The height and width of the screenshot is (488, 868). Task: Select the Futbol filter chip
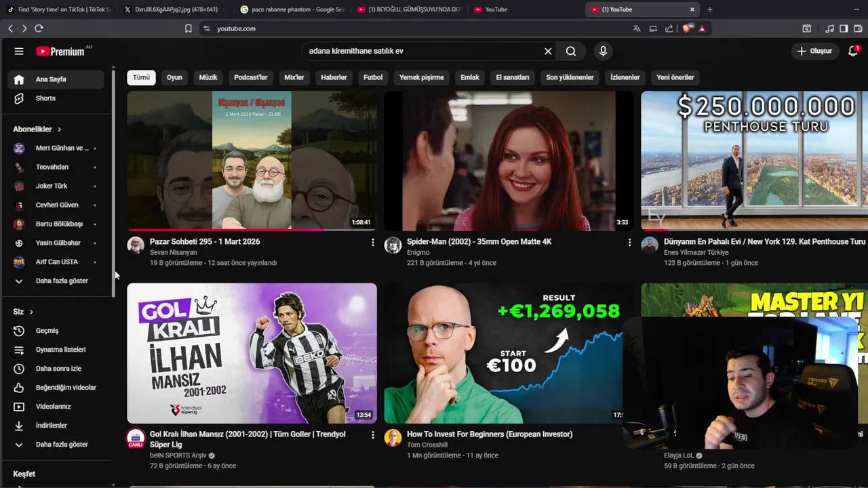[373, 77]
